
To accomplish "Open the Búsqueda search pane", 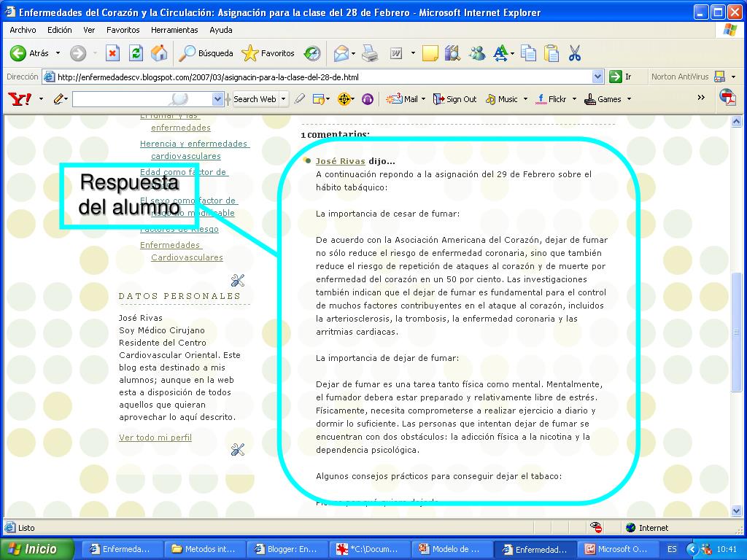I will pyautogui.click(x=206, y=53).
